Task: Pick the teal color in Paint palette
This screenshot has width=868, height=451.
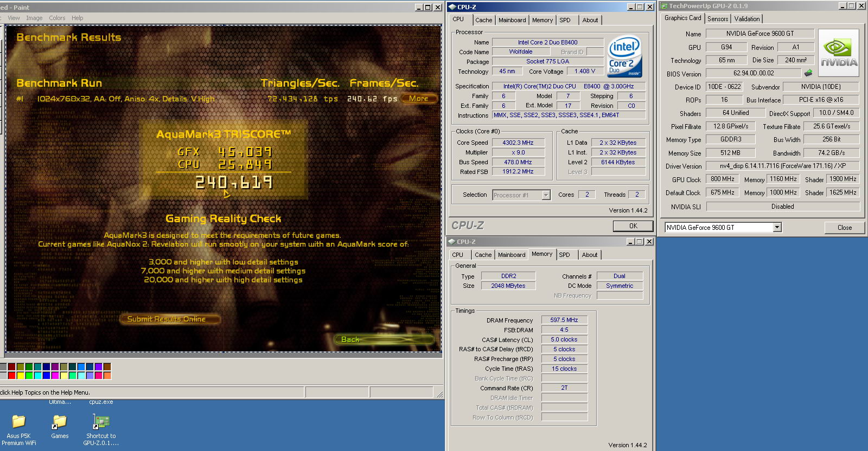Action: point(37,367)
